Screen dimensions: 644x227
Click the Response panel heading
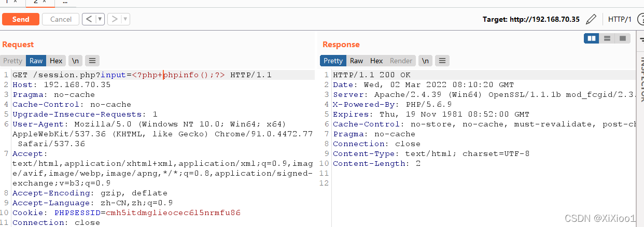click(x=341, y=45)
